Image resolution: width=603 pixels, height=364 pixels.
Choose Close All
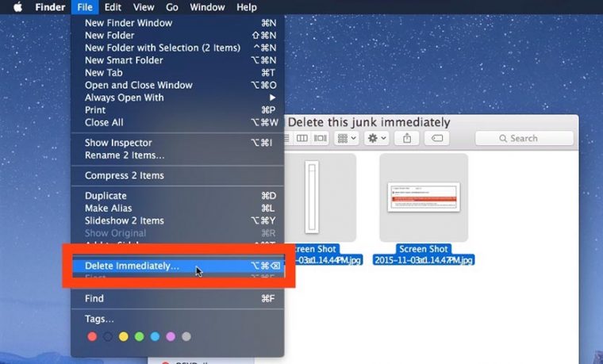point(178,123)
